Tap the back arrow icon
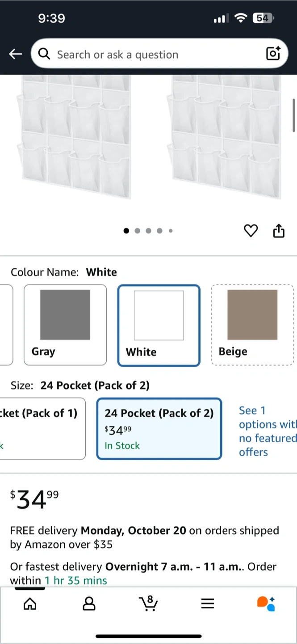 pos(15,54)
